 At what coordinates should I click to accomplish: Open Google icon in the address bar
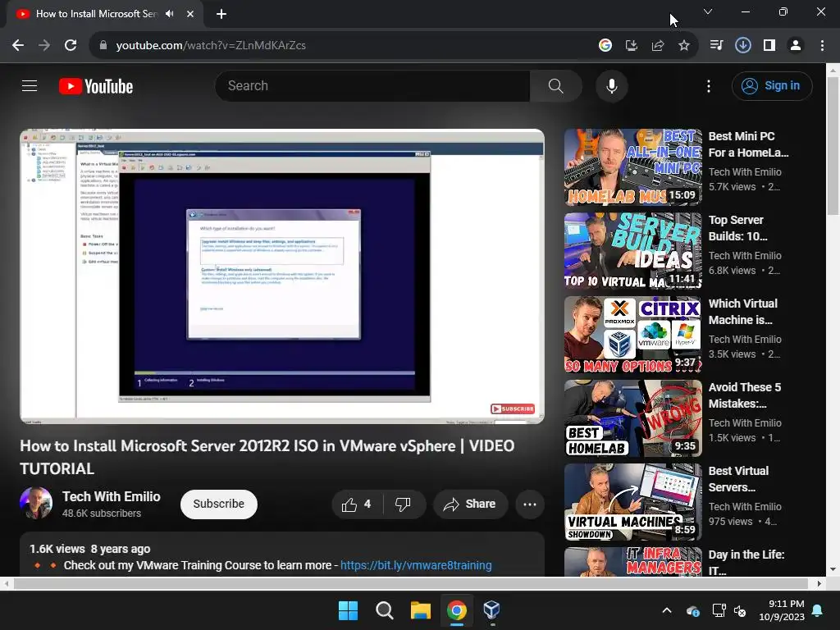tap(605, 45)
